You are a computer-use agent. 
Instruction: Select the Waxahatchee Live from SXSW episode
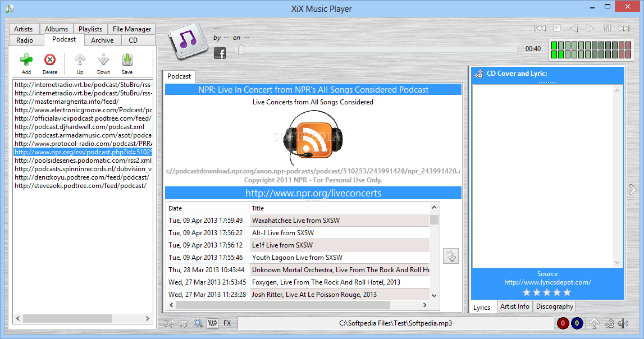(298, 221)
